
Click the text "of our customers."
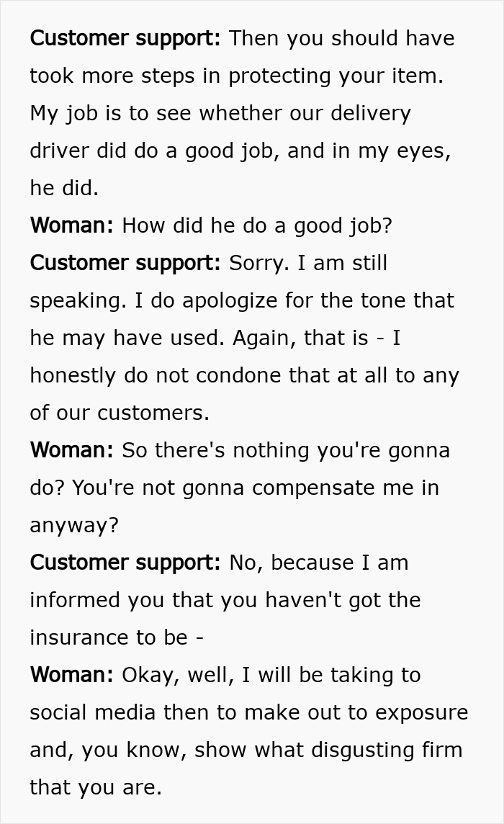120,413
